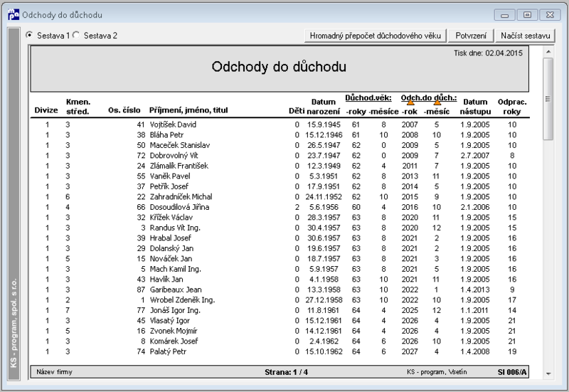
Task: Select the Sestava 1 radio button
Action: click(x=29, y=35)
